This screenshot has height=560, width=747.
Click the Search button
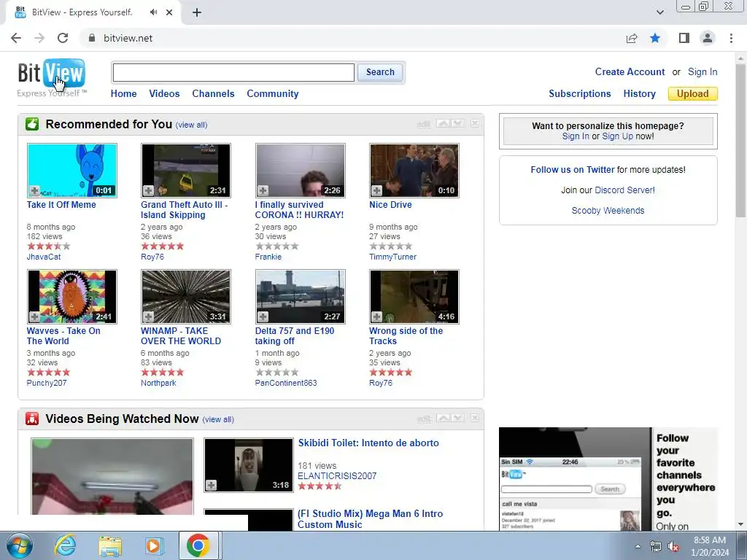coord(380,72)
